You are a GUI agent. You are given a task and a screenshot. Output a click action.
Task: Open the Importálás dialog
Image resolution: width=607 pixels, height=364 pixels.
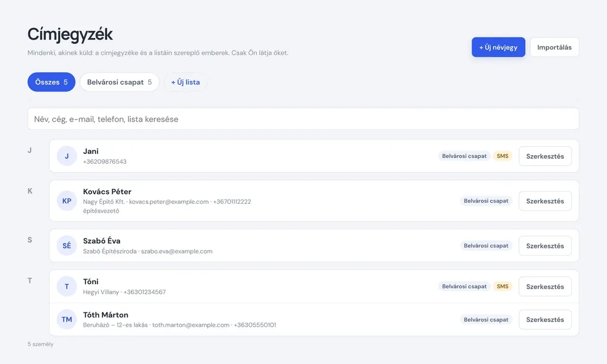[554, 47]
